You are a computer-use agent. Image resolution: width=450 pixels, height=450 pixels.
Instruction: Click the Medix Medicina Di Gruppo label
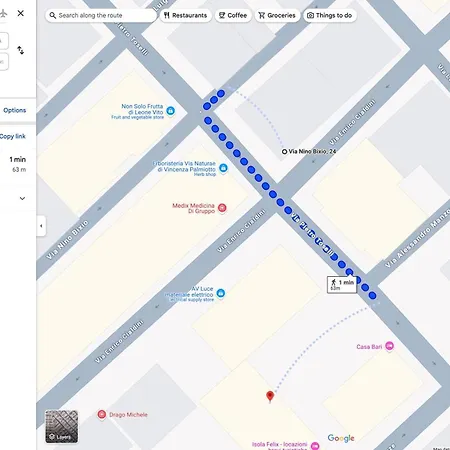[193, 208]
